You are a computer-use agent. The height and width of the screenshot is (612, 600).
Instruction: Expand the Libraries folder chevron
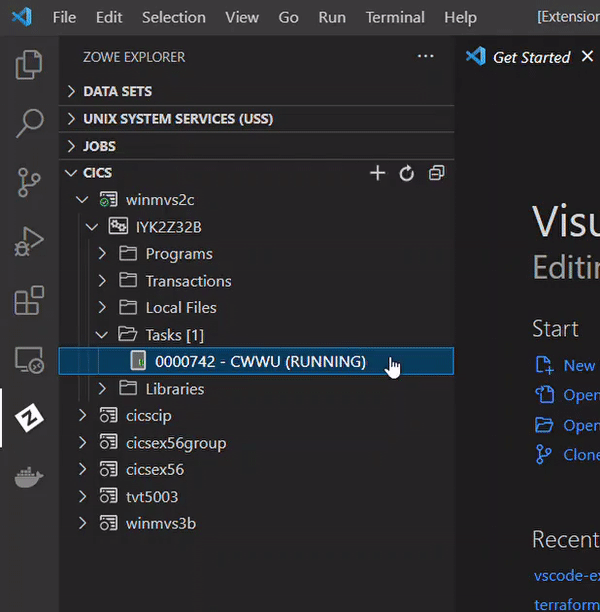(x=102, y=388)
